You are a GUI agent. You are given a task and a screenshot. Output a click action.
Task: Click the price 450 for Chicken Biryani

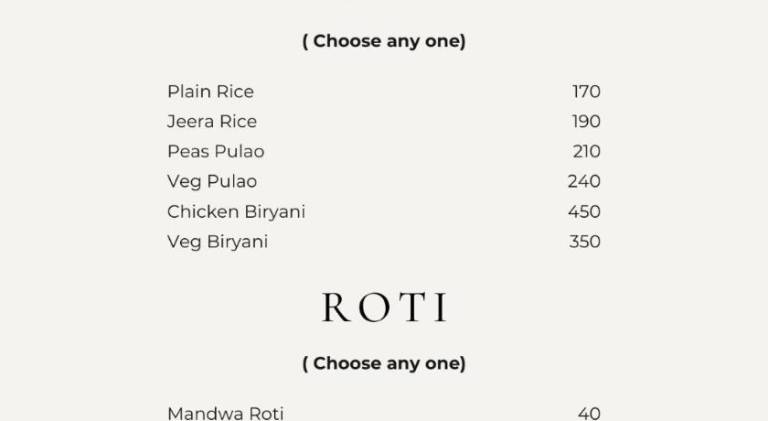coord(584,212)
